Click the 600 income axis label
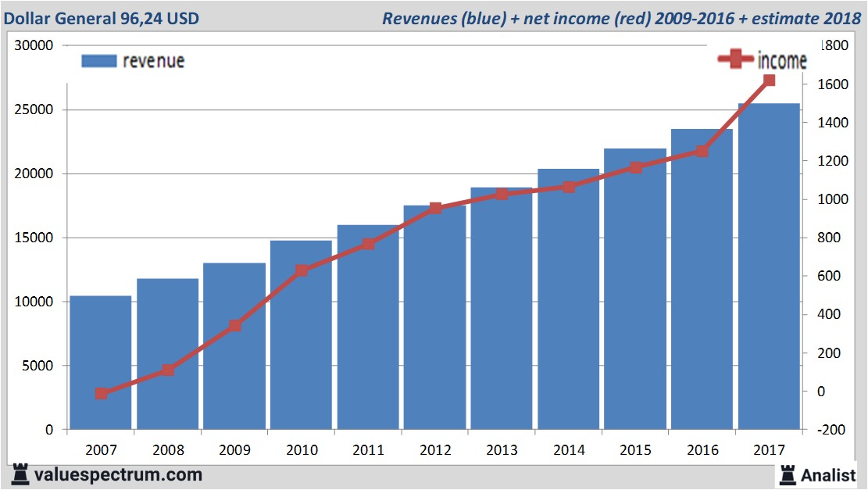The width and height of the screenshot is (868, 490). point(829,276)
